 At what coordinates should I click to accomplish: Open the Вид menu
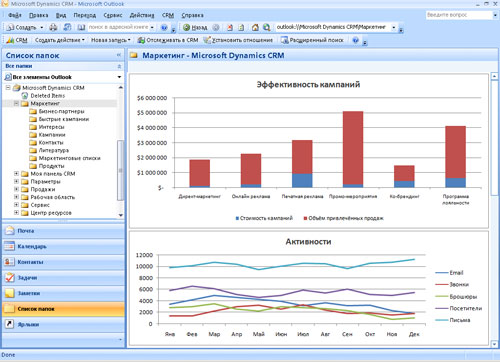61,15
